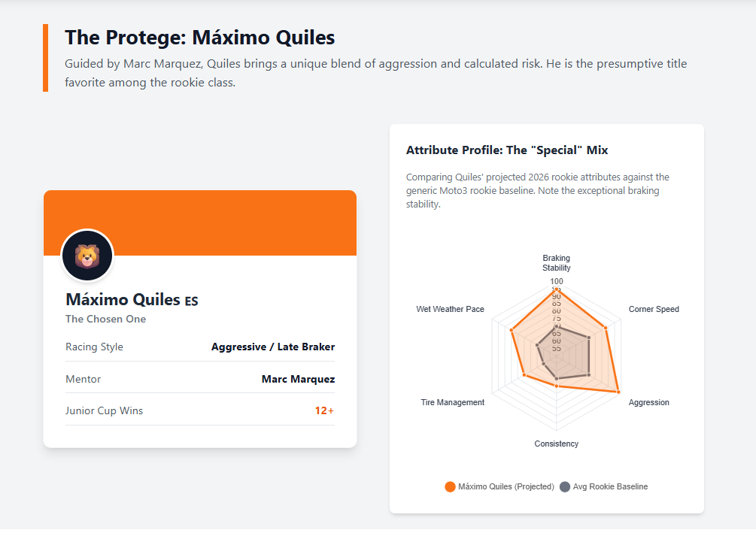
Task: Click the orange legend swatch for Máximo Quiles
Action: click(450, 486)
